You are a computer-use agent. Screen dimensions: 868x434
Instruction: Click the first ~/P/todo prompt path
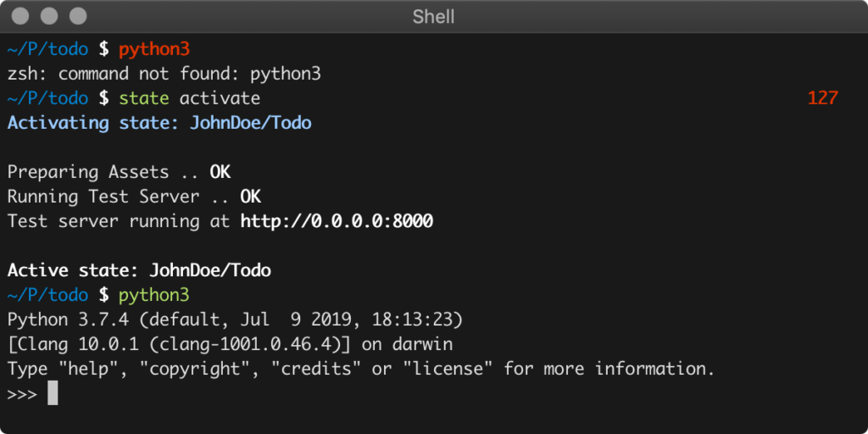[x=47, y=50]
